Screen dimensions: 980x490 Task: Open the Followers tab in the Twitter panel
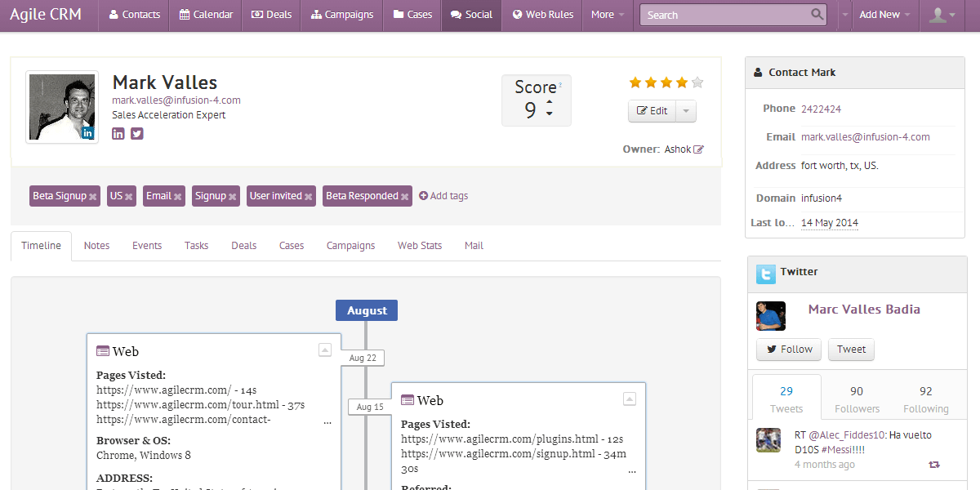click(x=856, y=399)
